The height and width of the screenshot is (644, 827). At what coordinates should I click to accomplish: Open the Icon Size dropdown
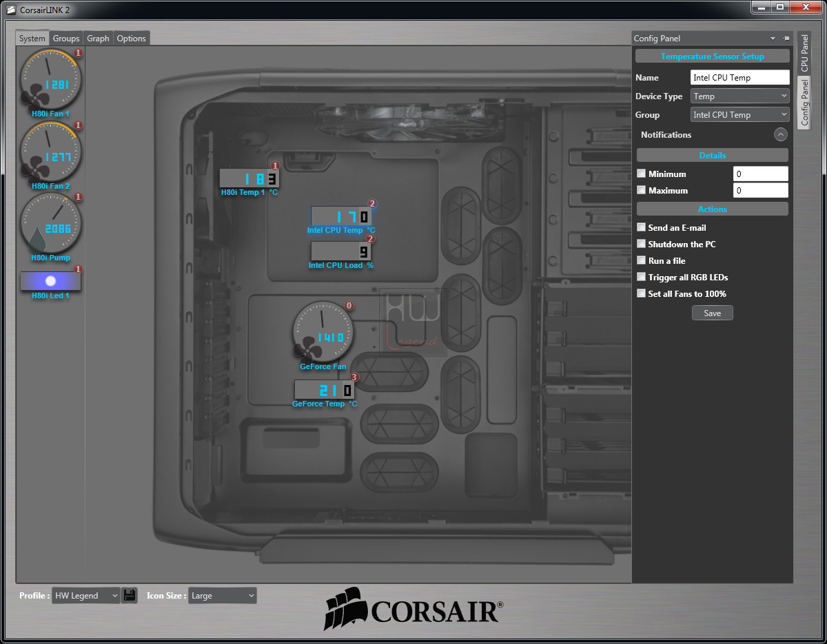click(x=223, y=596)
